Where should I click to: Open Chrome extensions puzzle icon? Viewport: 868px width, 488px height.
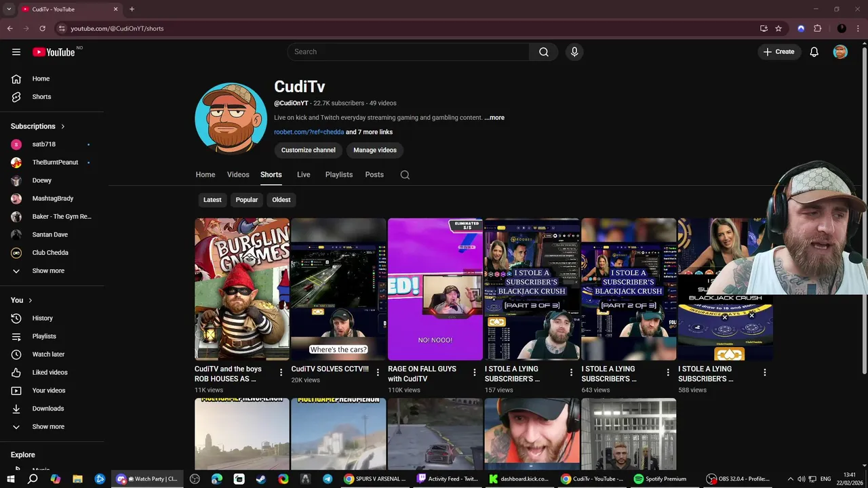818,28
